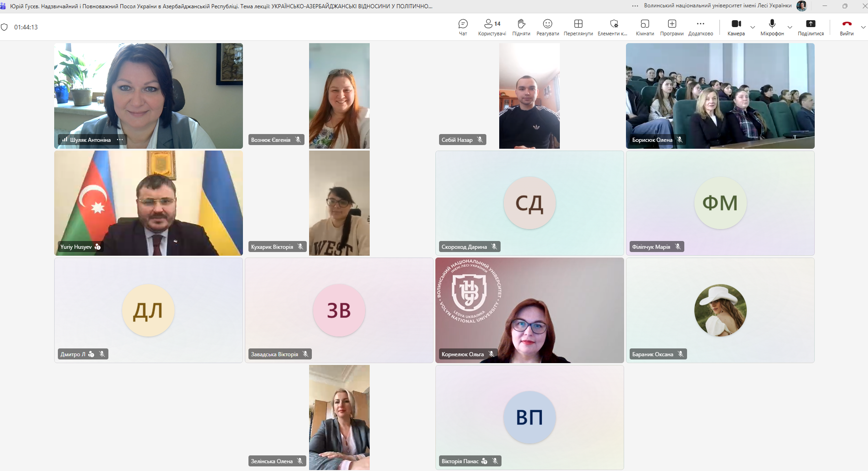The width and height of the screenshot is (868, 471).
Task: Leave the meeting with Вийти
Action: pyautogui.click(x=846, y=27)
